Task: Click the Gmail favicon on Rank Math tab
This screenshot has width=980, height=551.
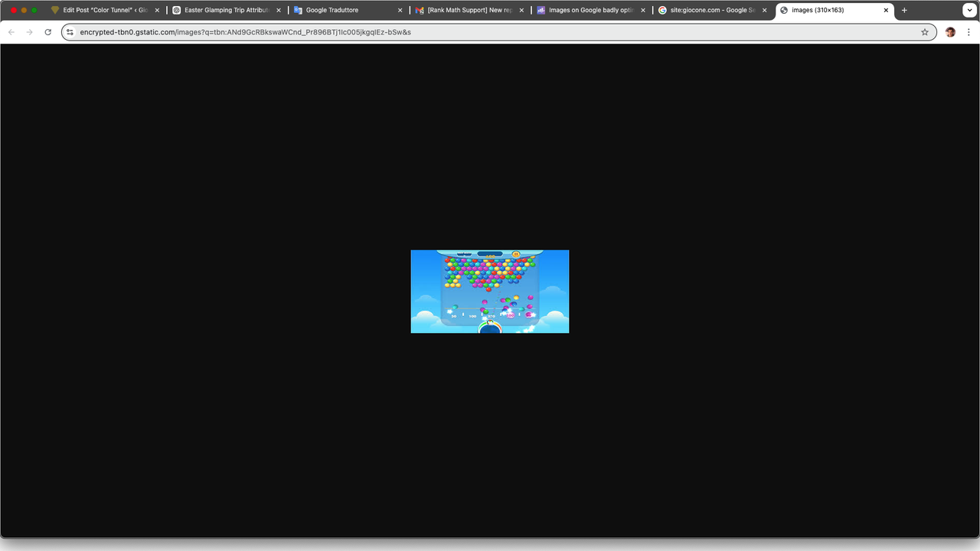Action: [x=420, y=10]
